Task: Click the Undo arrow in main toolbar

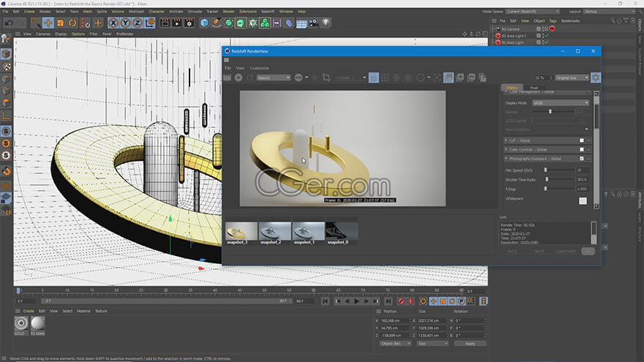Action: (x=9, y=23)
